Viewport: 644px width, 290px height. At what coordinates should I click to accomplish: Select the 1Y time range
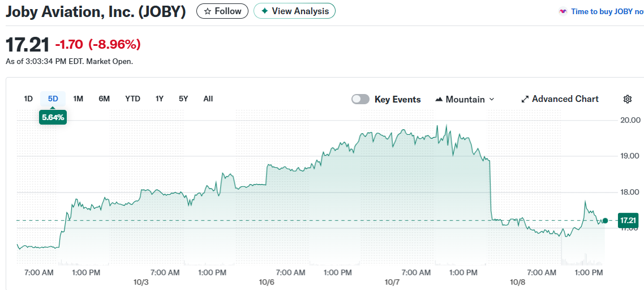[160, 99]
